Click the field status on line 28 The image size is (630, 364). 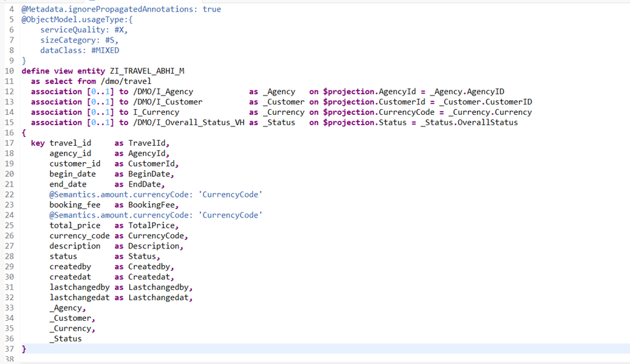(x=63, y=256)
